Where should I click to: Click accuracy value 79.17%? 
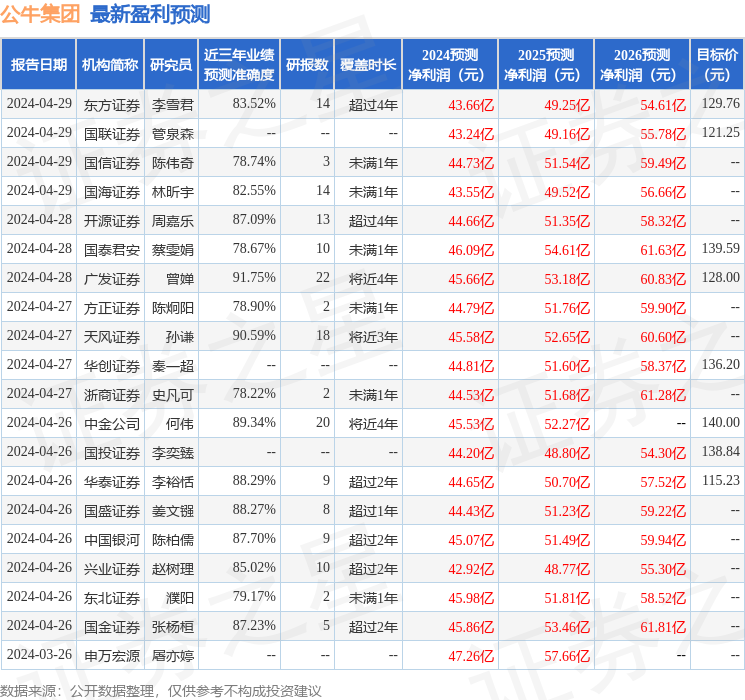(x=254, y=596)
